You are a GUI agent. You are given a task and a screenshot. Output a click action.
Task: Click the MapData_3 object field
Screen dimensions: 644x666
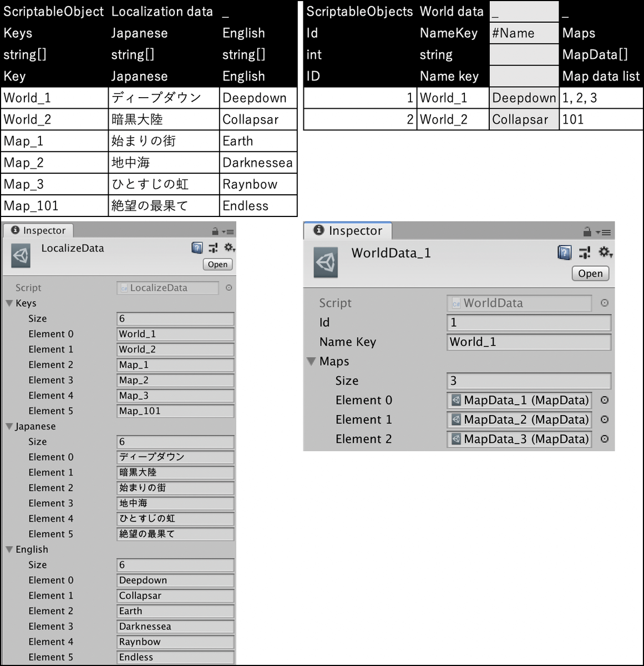520,439
